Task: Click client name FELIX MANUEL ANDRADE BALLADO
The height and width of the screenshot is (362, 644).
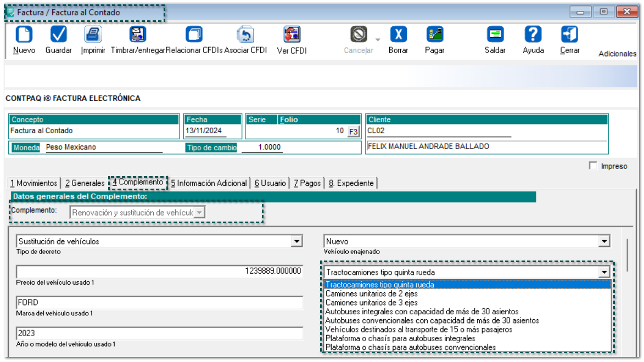Action: point(428,146)
